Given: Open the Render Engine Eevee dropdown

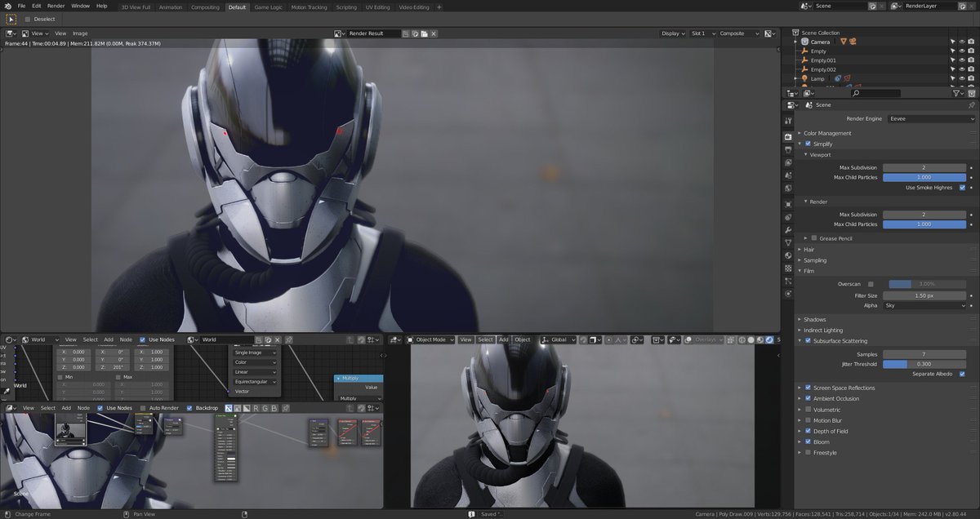Looking at the screenshot, I should (931, 118).
